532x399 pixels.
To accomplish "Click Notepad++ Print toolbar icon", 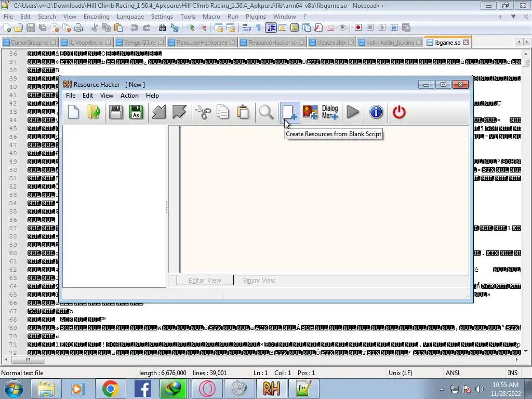I will click(x=78, y=28).
